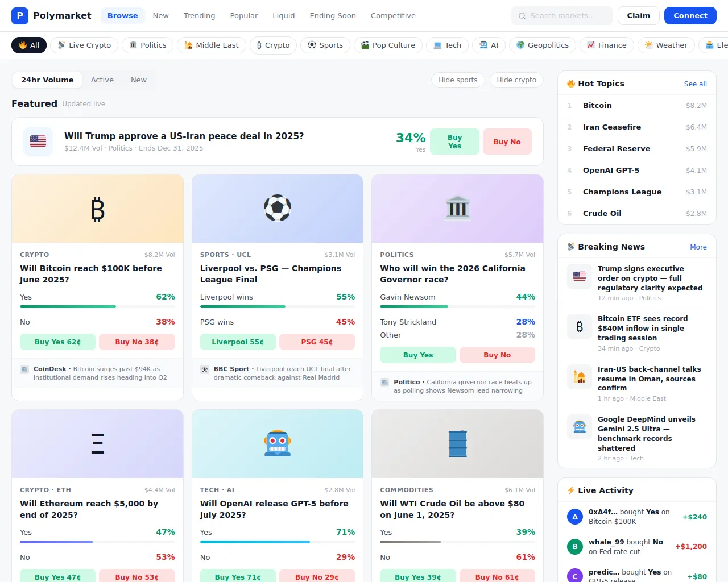Click the oil barrel card image
The height and width of the screenshot is (582, 728).
pos(457,444)
